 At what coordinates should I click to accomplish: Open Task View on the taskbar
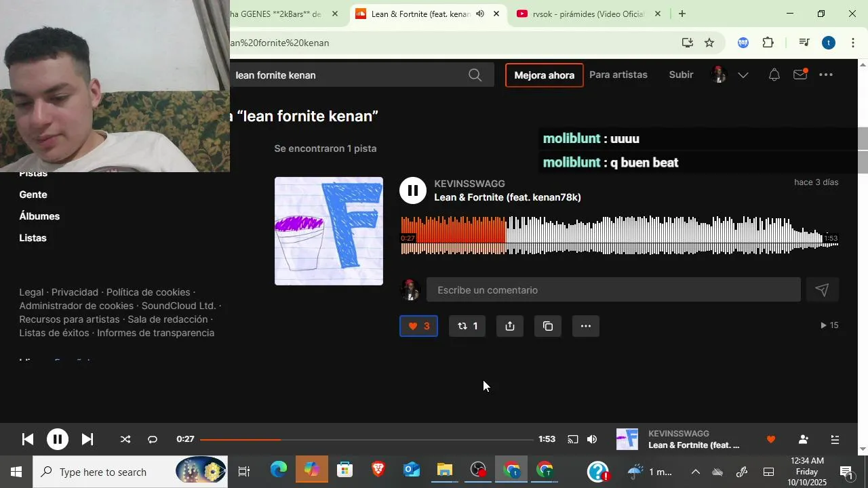(x=244, y=472)
